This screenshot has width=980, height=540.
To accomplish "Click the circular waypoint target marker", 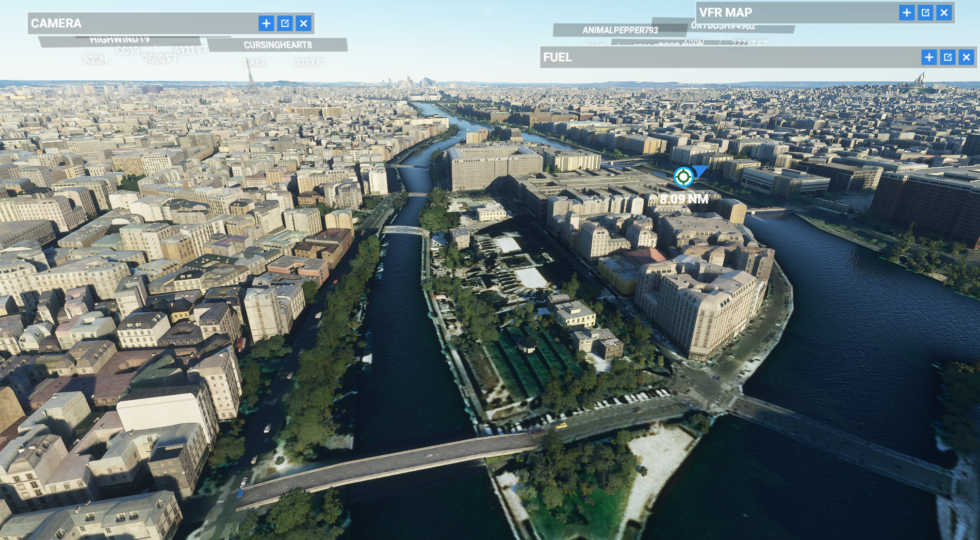I will [x=683, y=177].
